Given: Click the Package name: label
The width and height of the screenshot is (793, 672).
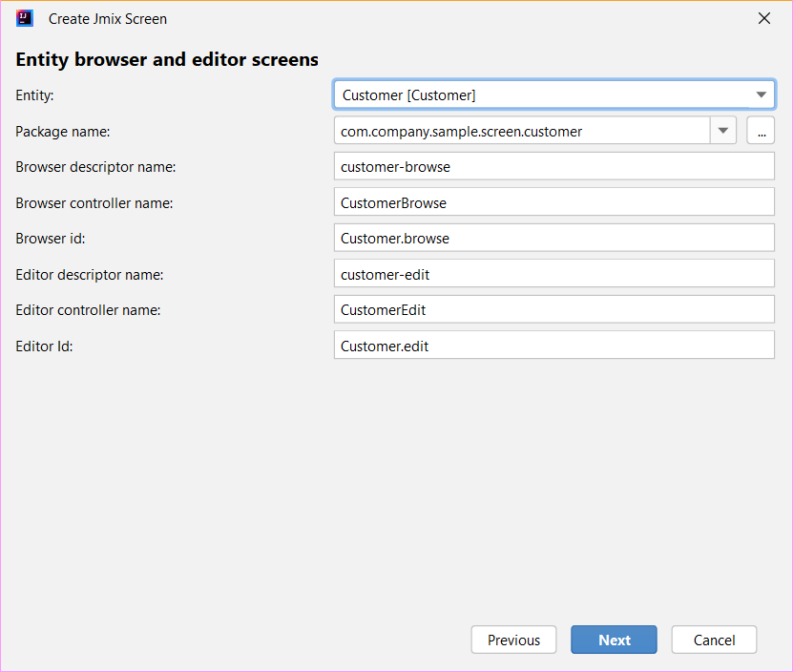Looking at the screenshot, I should (x=63, y=132).
